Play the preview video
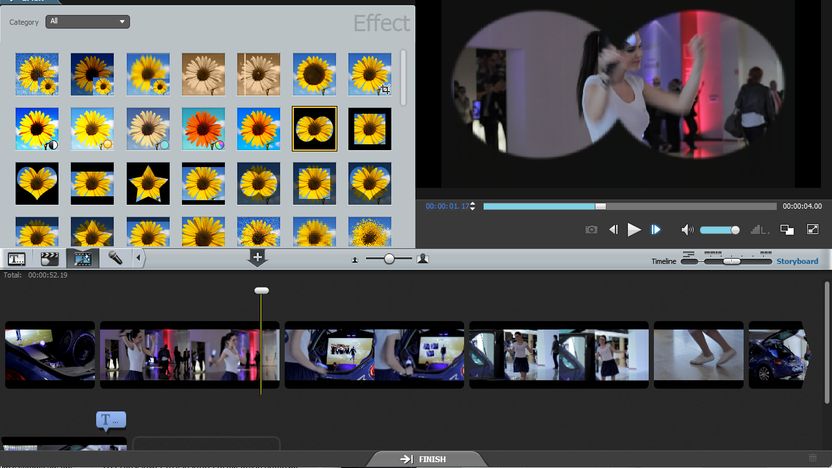The height and width of the screenshot is (468, 832). [634, 230]
